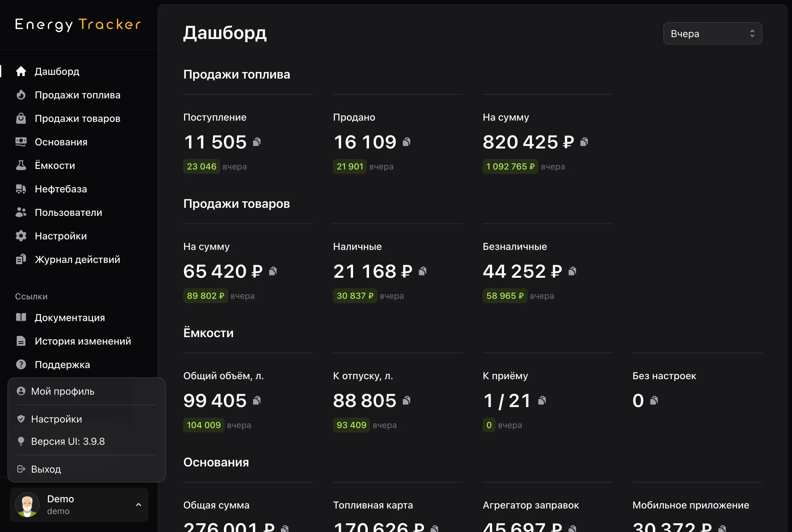Image resolution: width=792 pixels, height=532 pixels.
Task: Copy the fuel sales sum 820 425 ₽
Action: coord(584,142)
